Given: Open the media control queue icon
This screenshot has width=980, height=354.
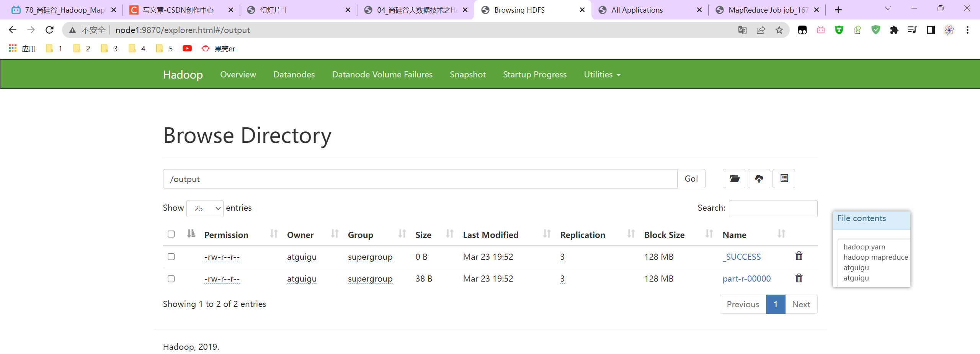Looking at the screenshot, I should pos(912,30).
